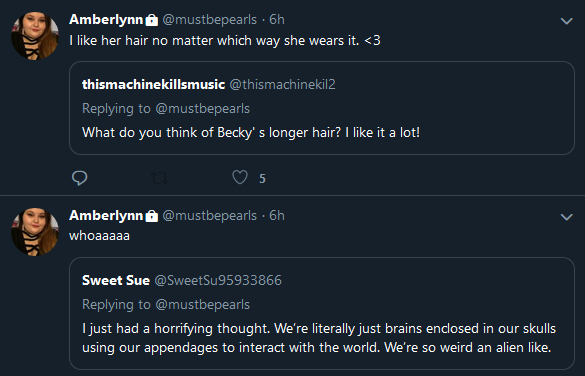Viewport: 585px width, 376px height.
Task: Click the lock icon beside Amberlynn in second tweet
Action: [x=151, y=216]
